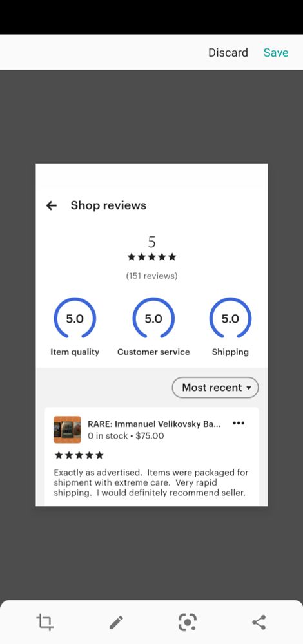Open the share icon
303x644 pixels.
tap(259, 622)
